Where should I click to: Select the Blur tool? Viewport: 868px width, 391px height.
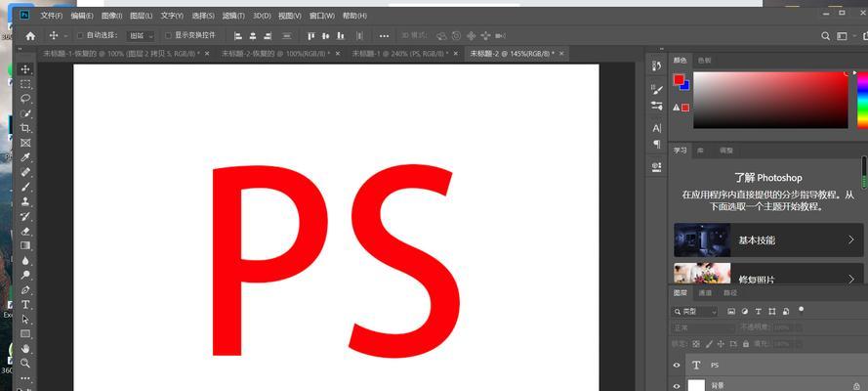(25, 260)
